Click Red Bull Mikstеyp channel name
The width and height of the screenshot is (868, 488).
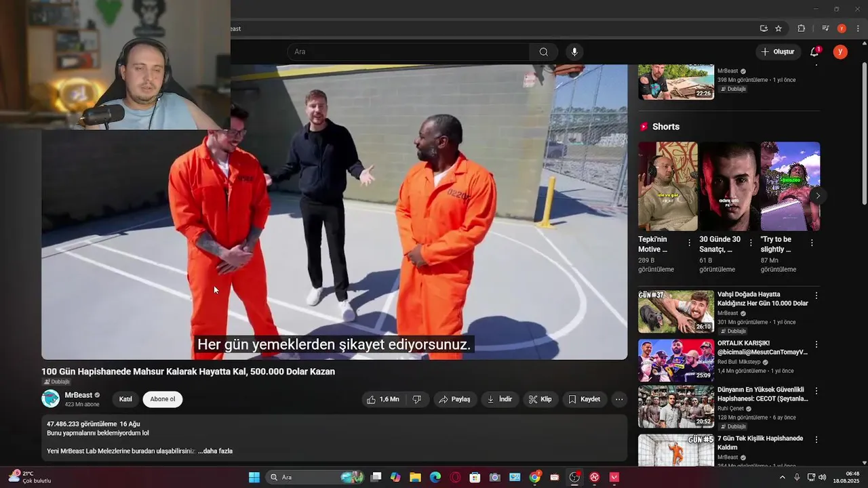[x=740, y=362]
